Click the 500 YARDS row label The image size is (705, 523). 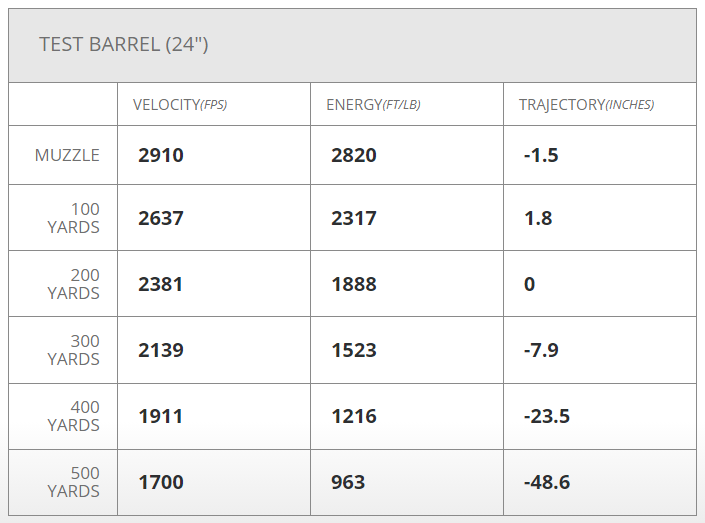click(x=74, y=482)
